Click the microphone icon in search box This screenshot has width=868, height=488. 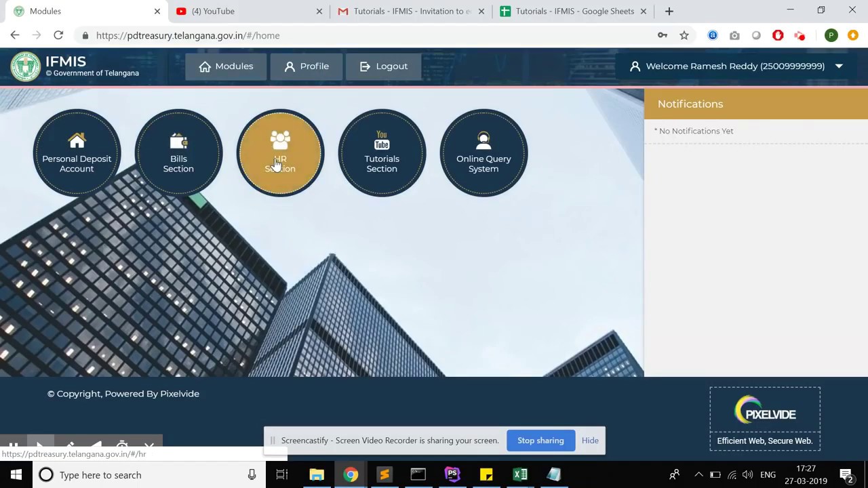click(252, 474)
